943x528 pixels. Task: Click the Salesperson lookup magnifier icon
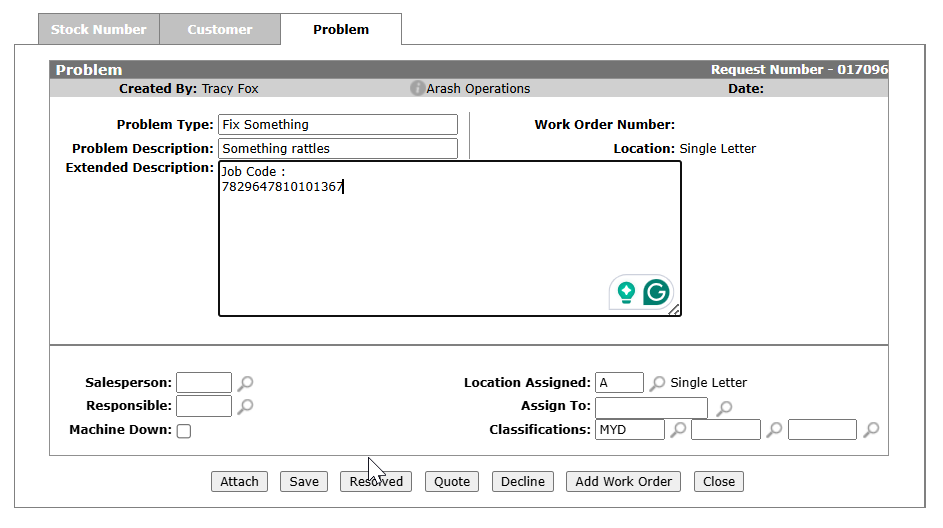[x=246, y=383]
